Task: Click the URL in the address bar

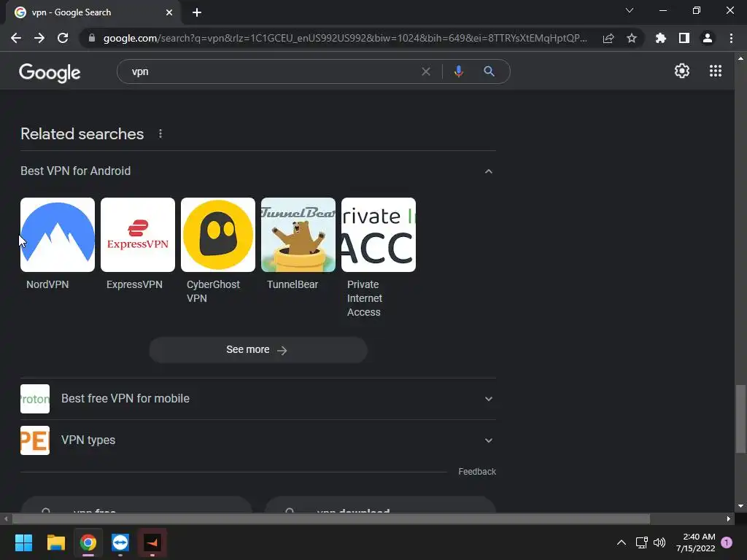Action: [345, 38]
